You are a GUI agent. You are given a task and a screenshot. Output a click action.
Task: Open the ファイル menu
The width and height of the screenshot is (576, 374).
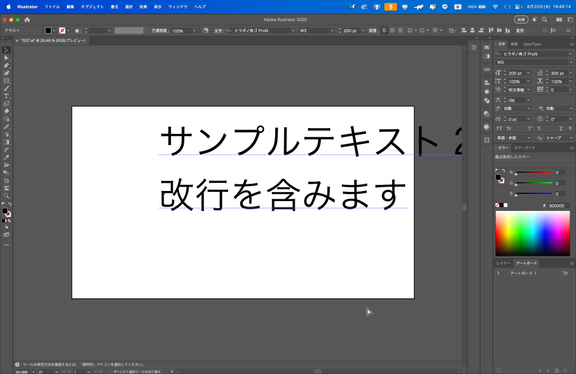tap(52, 7)
